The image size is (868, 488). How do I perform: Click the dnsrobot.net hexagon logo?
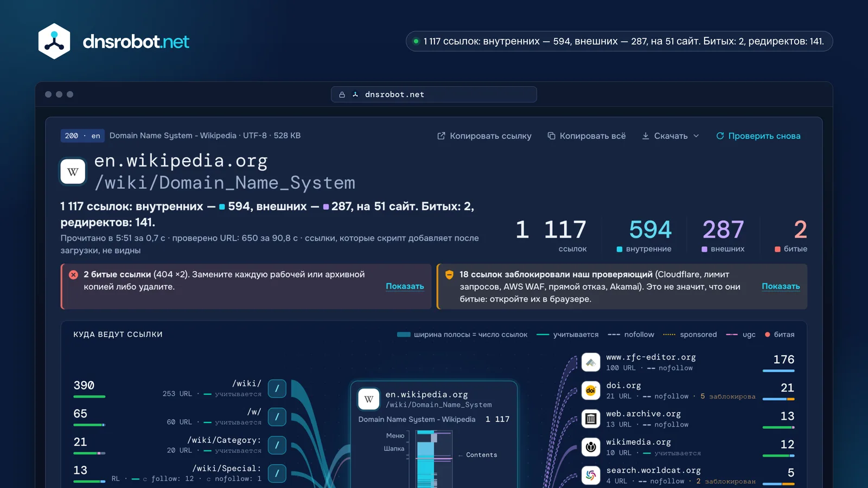[x=54, y=41]
